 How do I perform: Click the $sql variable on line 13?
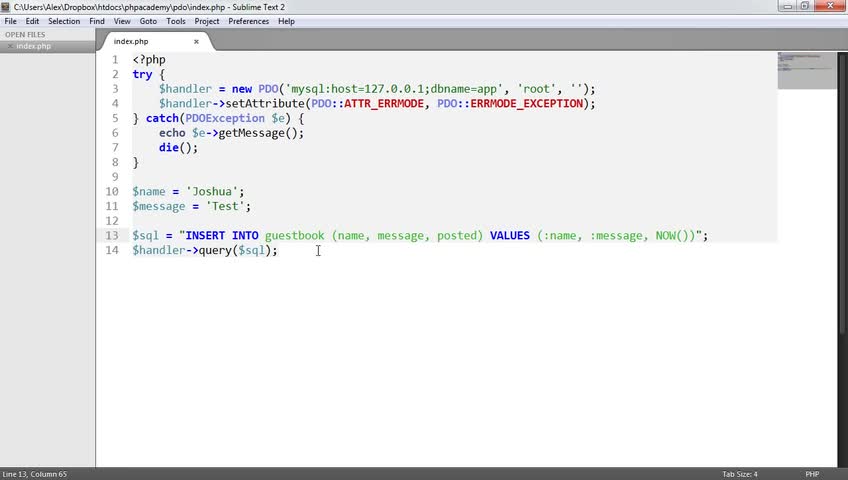(x=145, y=236)
